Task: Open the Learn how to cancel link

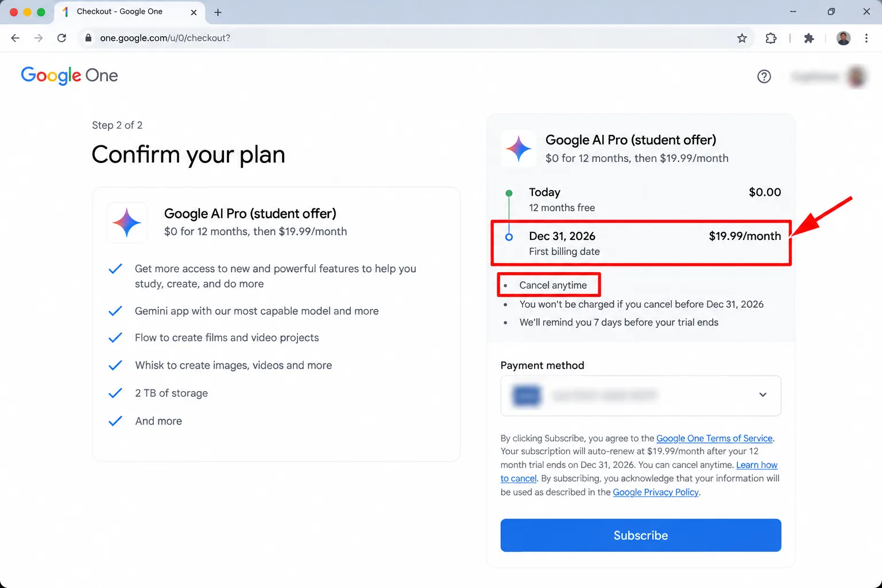Action: 757,465
